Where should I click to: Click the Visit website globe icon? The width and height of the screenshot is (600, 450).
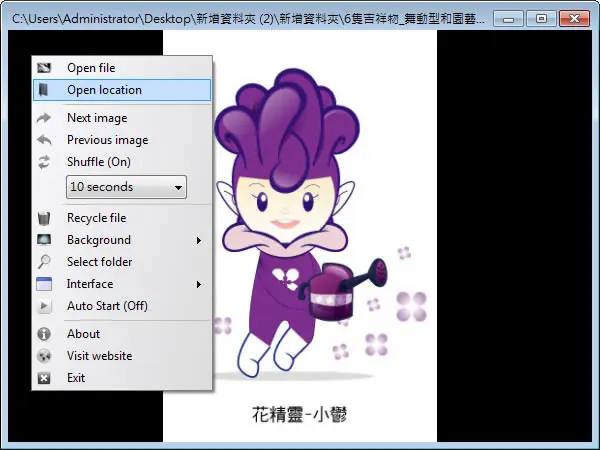44,356
